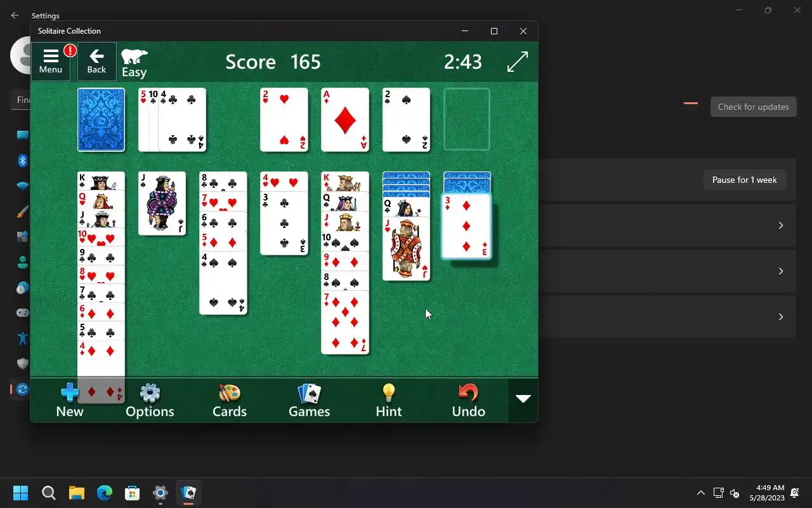Select the King of diamonds in fifth column
Screen dimensions: 812x508
(345, 182)
